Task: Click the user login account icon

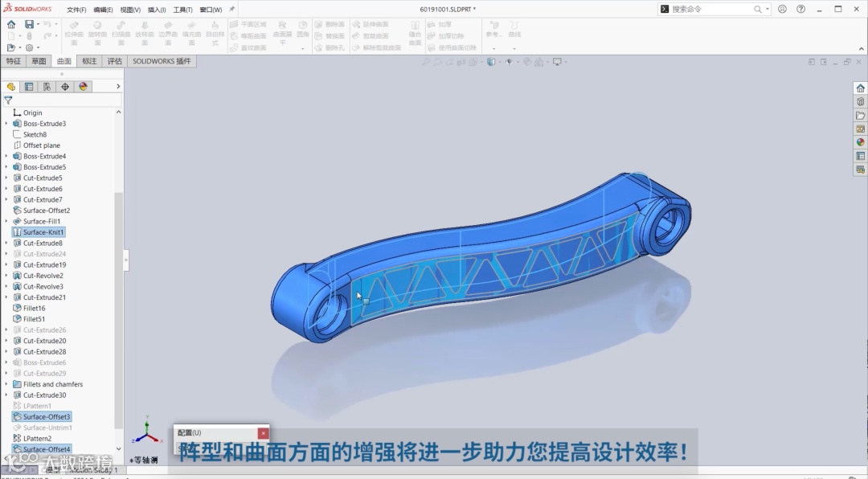Action: coord(782,9)
